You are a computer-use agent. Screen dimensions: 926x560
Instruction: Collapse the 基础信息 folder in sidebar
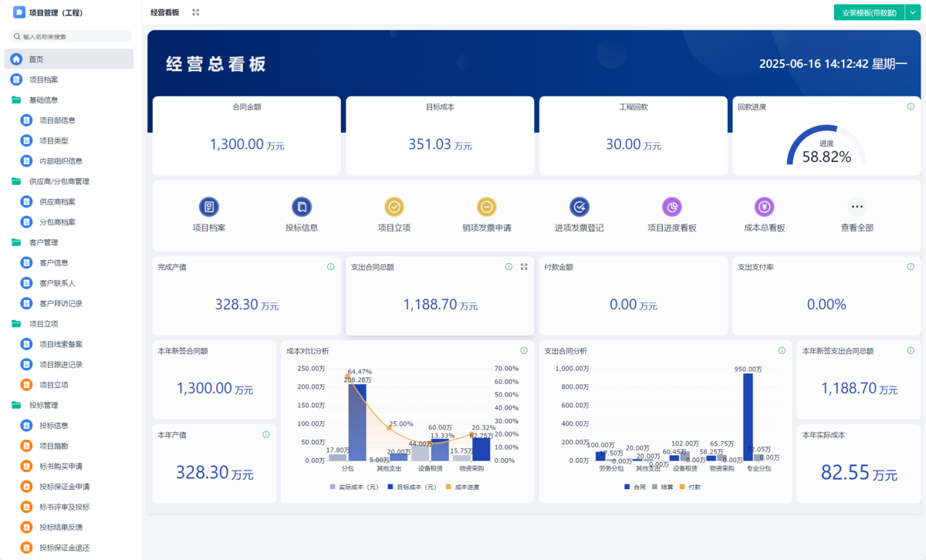point(43,100)
